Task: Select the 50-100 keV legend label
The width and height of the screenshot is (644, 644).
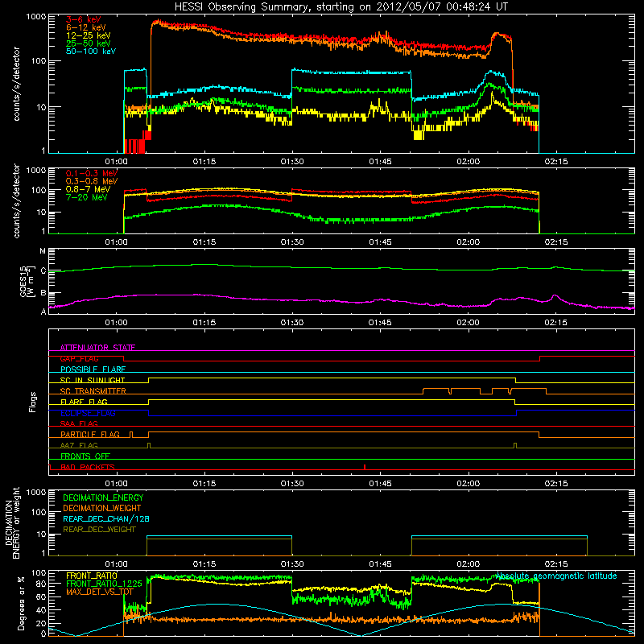Action: click(x=91, y=51)
